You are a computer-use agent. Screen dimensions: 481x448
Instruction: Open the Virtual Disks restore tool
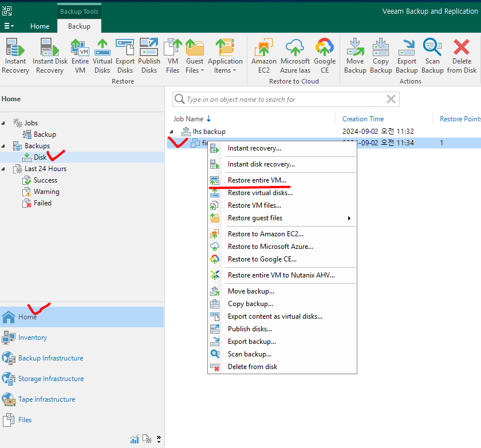(x=102, y=56)
